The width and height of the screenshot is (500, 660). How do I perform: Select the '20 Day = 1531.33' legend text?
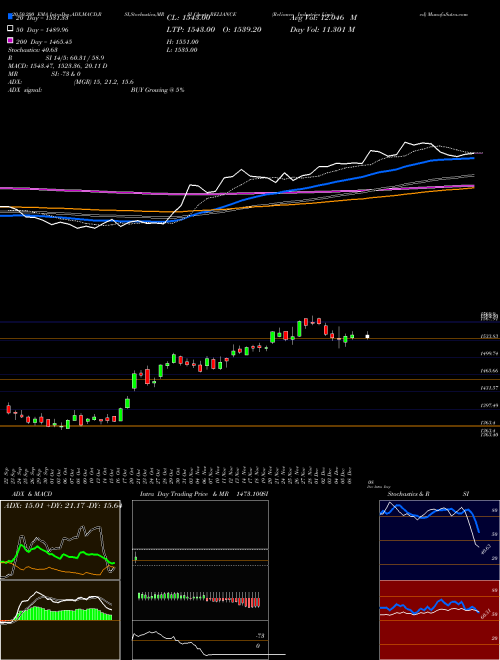pyautogui.click(x=42, y=18)
